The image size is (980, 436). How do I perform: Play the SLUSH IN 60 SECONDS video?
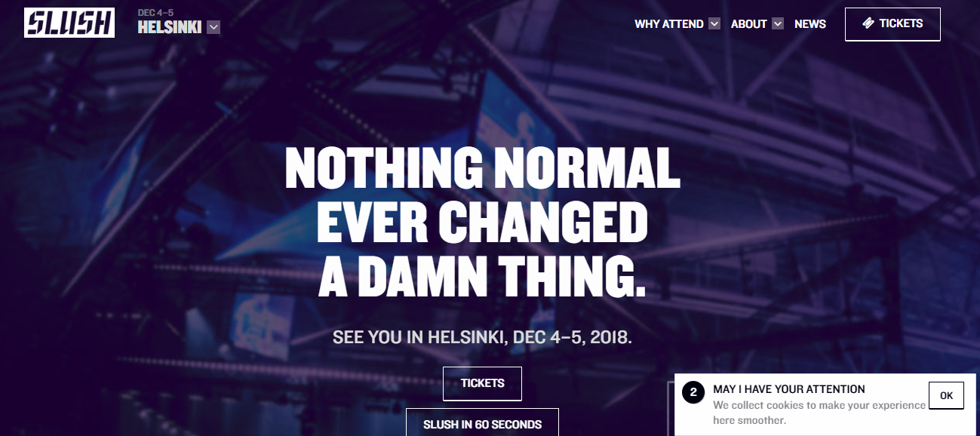point(482,424)
